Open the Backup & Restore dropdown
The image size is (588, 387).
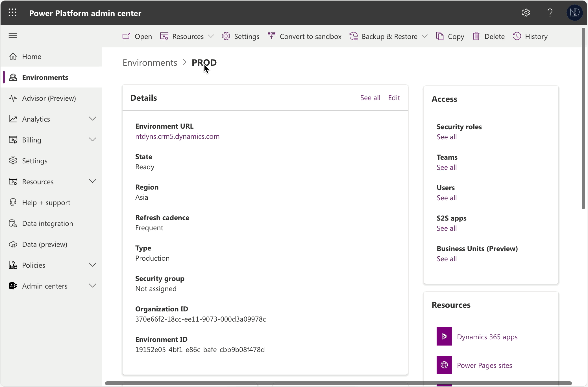pos(424,36)
